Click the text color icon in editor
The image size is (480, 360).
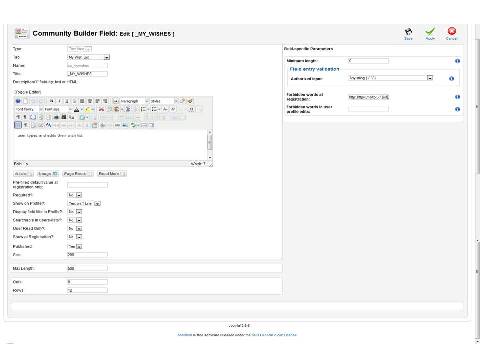click(x=76, y=109)
